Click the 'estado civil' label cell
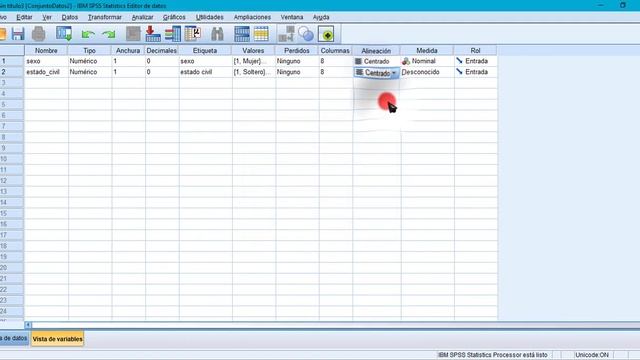640x360 pixels. click(205, 72)
